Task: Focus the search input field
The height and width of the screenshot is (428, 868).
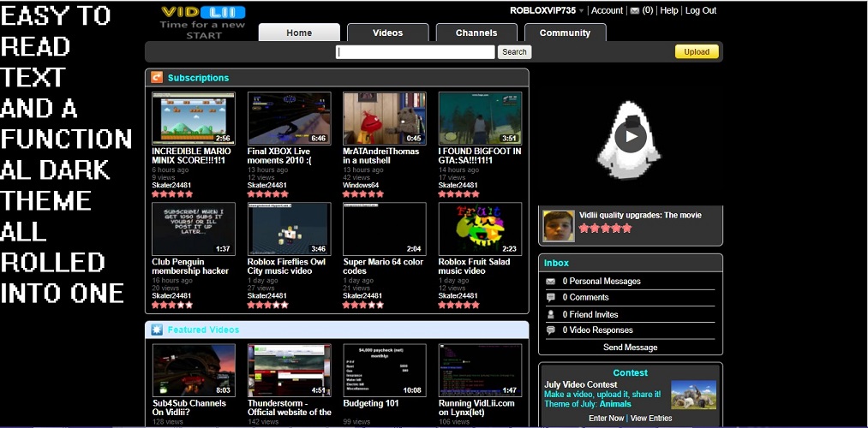Action: (x=416, y=52)
